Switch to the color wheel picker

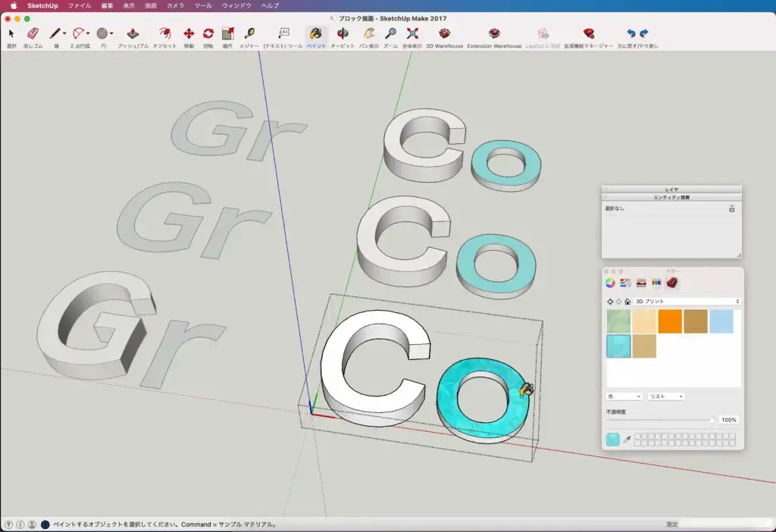click(610, 283)
